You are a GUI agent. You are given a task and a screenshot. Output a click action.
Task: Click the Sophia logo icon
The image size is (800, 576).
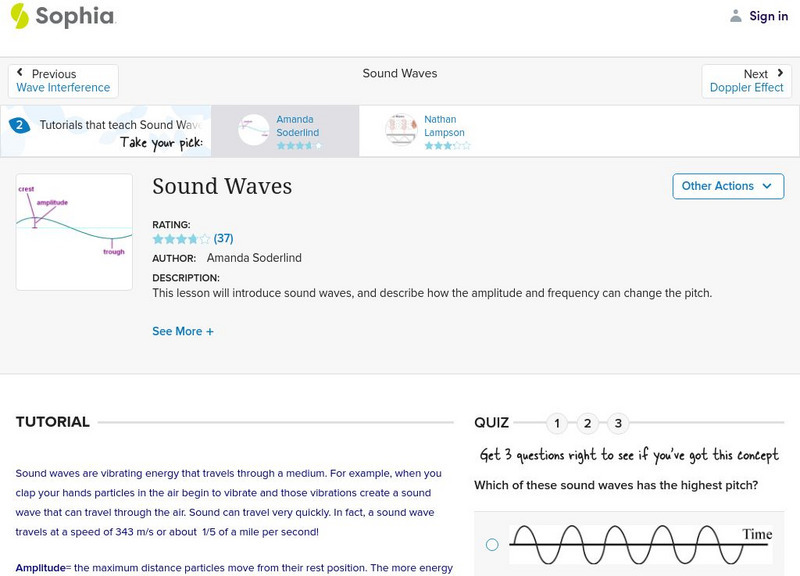(20, 16)
